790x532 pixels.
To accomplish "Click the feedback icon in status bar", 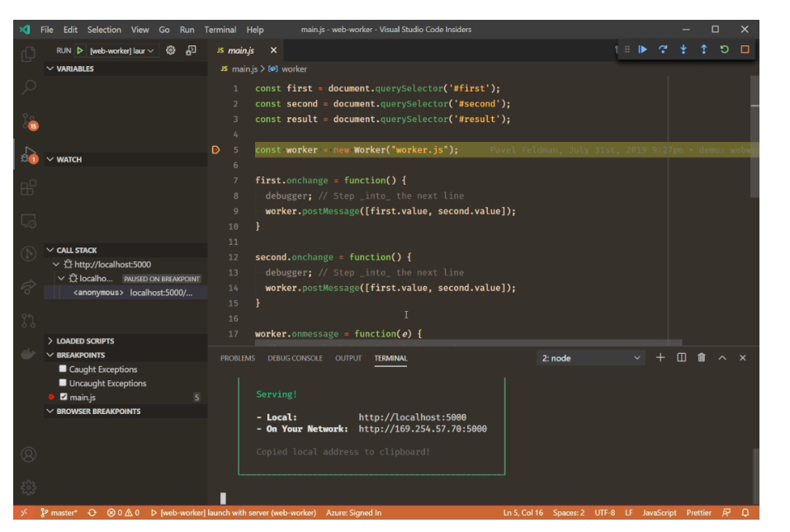I will [x=726, y=512].
